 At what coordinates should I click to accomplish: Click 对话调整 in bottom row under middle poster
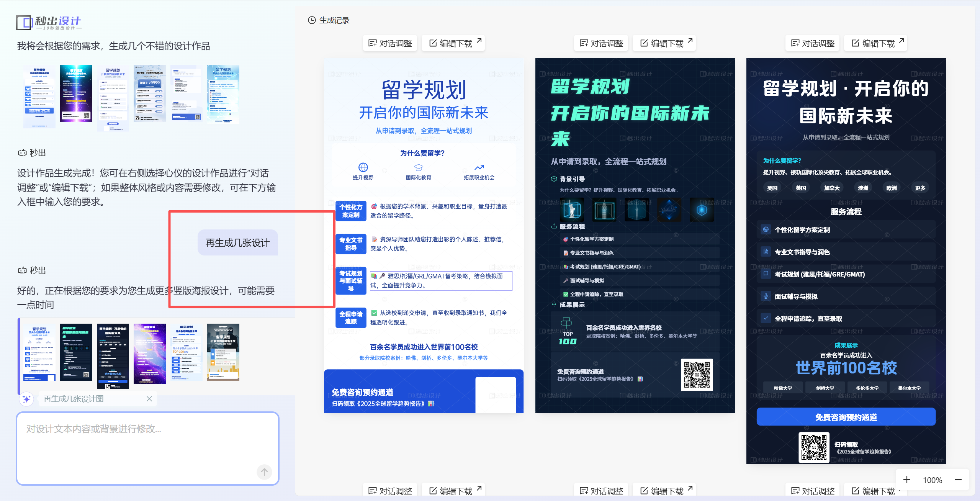point(601,490)
